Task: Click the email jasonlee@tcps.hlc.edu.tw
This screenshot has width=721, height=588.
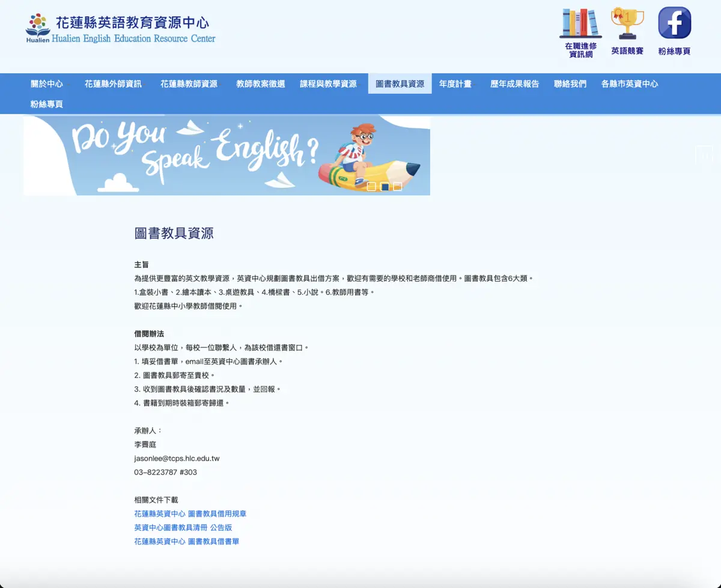Action: tap(177, 458)
